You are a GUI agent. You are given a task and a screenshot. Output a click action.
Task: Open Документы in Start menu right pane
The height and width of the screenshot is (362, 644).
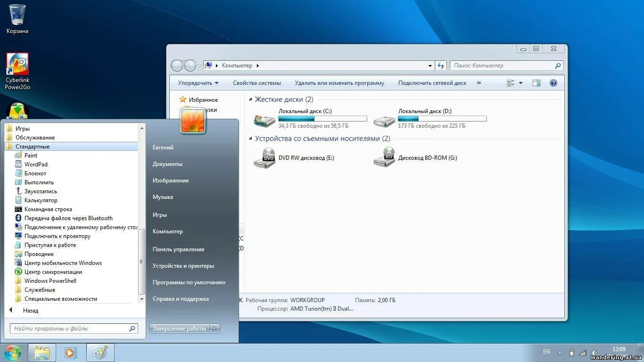(167, 164)
